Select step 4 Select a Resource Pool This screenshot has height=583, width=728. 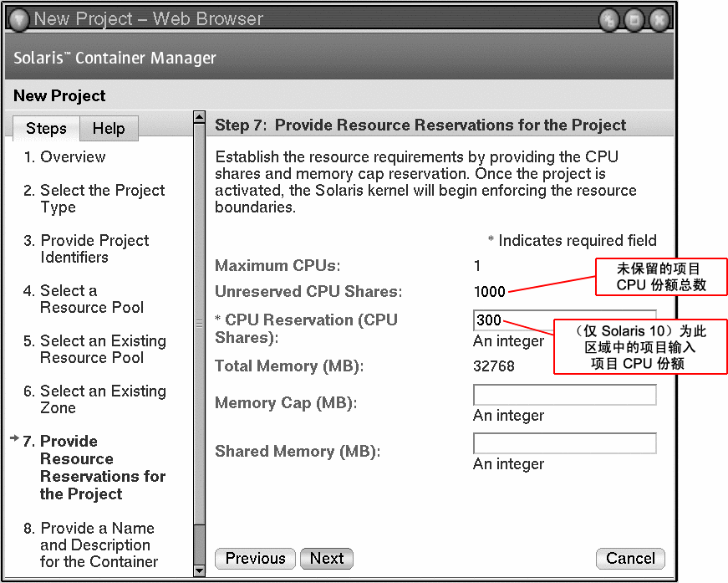pos(84,299)
